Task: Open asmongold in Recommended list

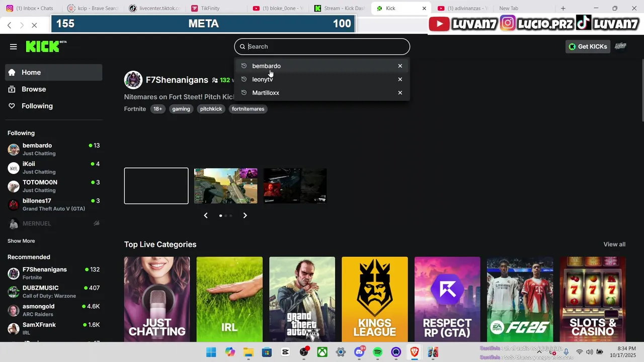Action: click(x=54, y=310)
